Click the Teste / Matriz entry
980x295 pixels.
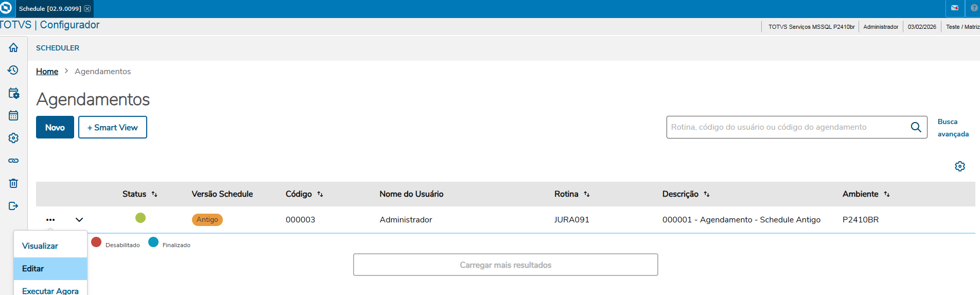(x=962, y=27)
